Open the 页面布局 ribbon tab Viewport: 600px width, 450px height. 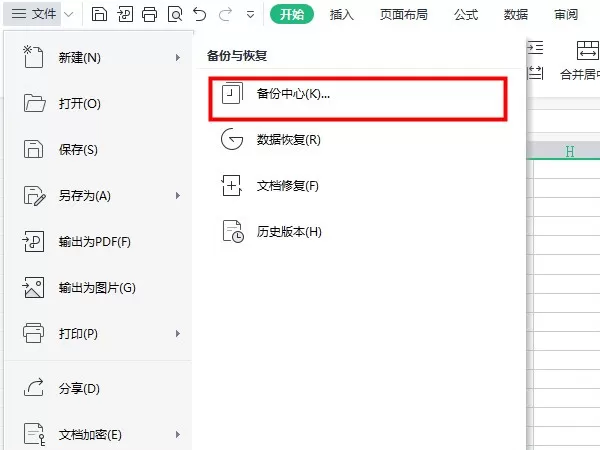click(x=404, y=15)
